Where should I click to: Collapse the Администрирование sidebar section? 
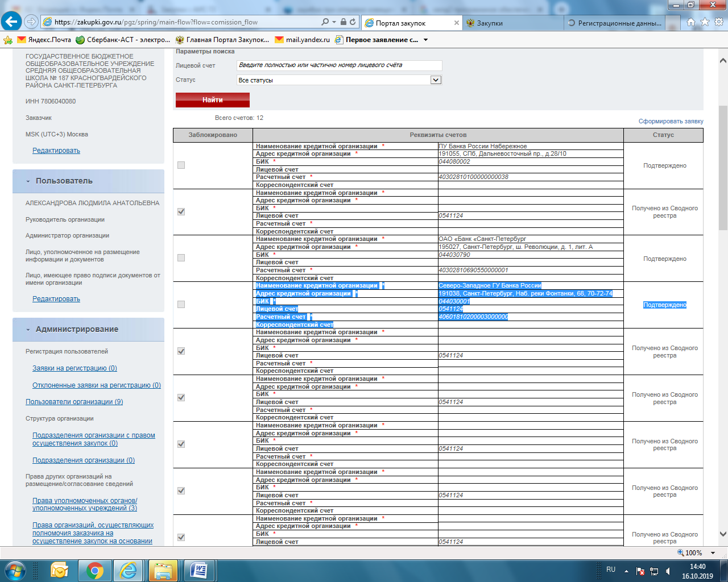[28, 330]
